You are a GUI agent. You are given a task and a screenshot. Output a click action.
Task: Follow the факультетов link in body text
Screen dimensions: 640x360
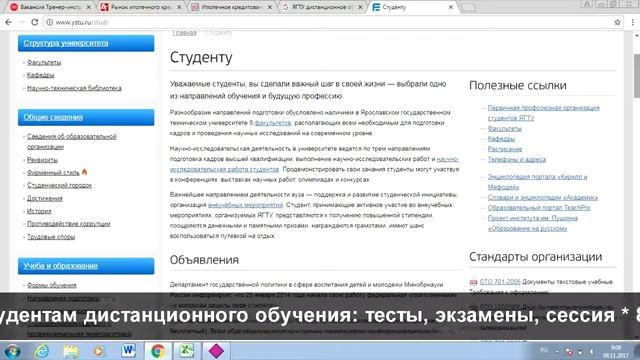point(273,123)
